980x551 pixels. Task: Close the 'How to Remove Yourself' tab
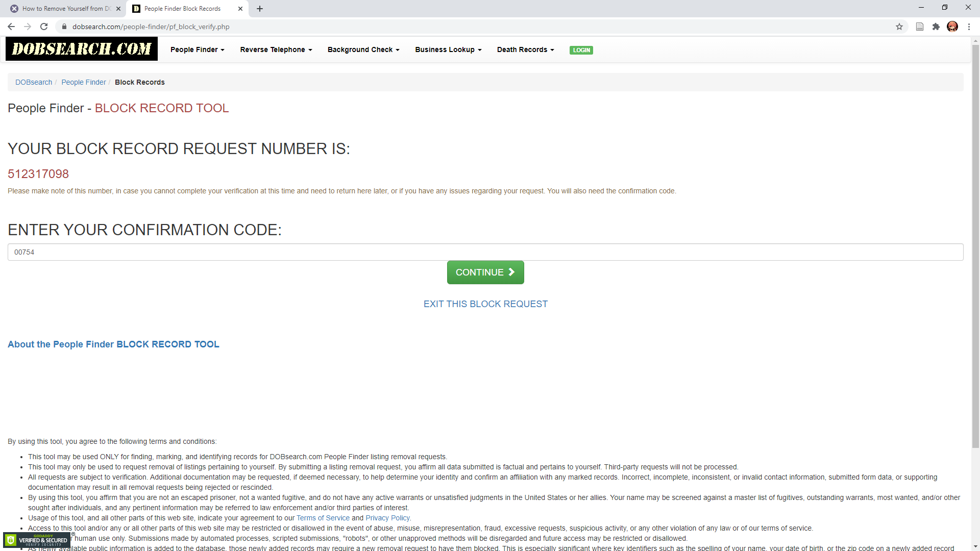pyautogui.click(x=118, y=9)
